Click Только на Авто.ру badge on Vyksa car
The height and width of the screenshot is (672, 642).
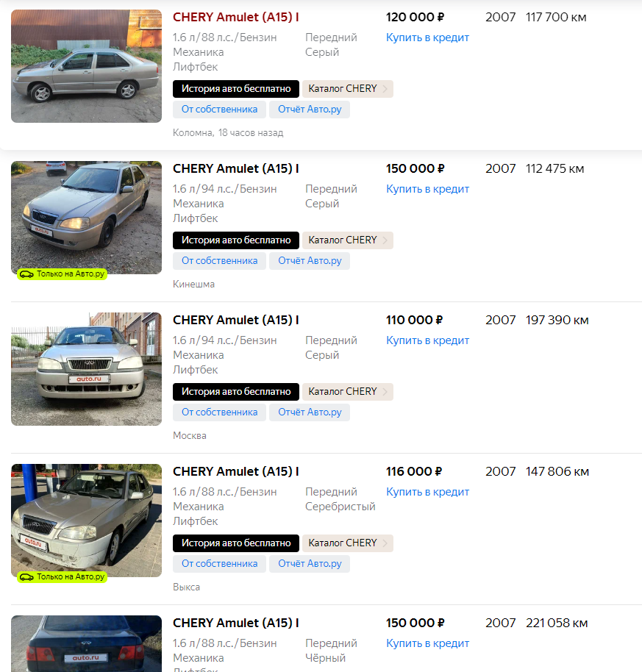click(x=63, y=577)
